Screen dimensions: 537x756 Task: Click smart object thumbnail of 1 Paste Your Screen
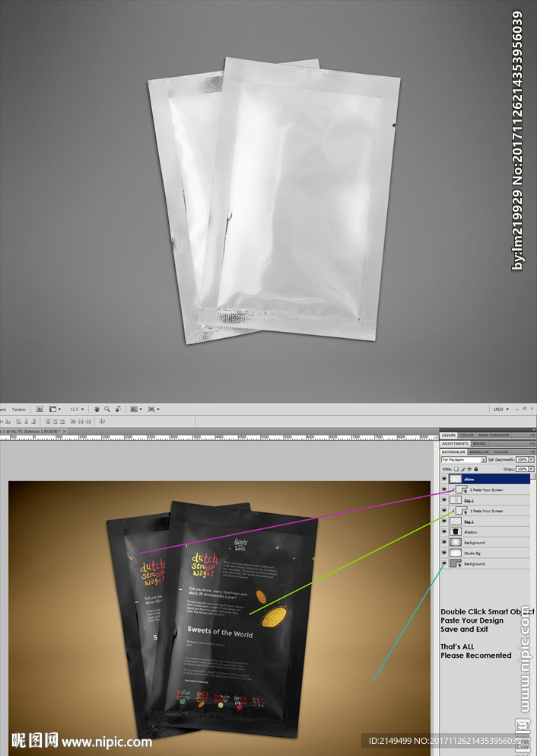point(462,511)
